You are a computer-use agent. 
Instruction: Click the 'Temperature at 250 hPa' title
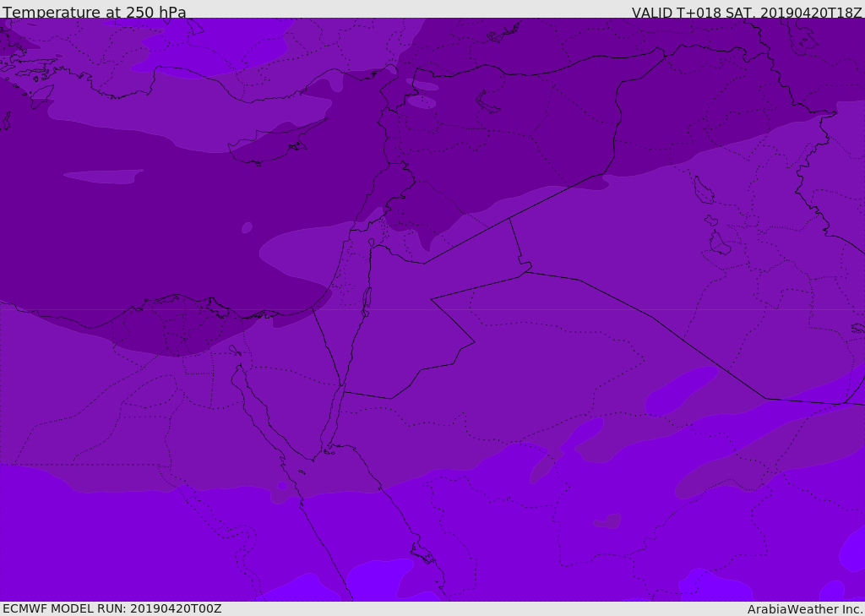tap(95, 12)
